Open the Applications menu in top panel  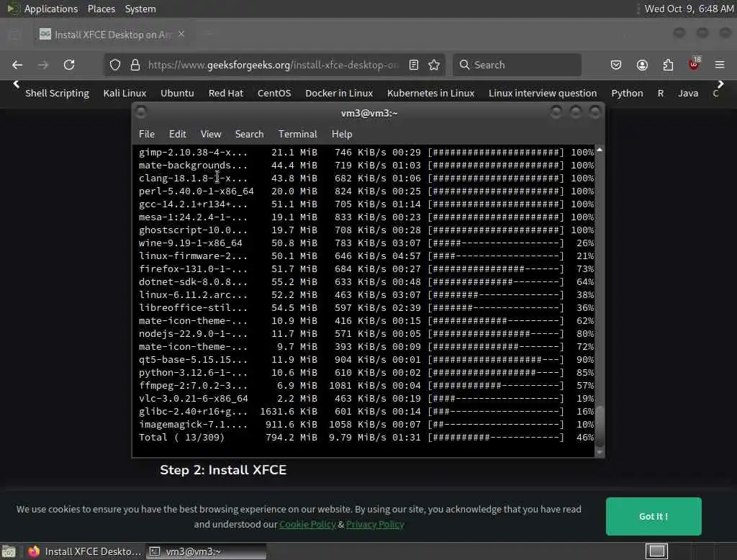coord(51,9)
